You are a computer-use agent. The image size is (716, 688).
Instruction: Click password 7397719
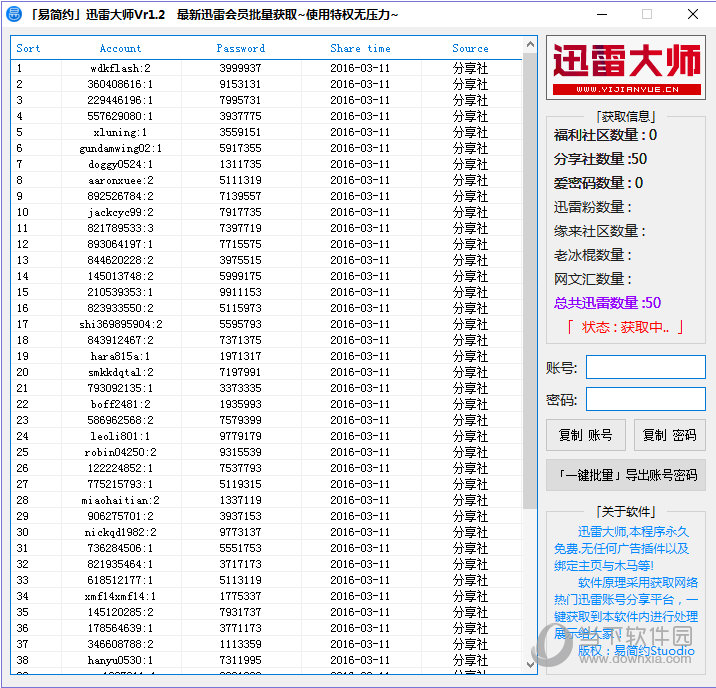(x=240, y=228)
